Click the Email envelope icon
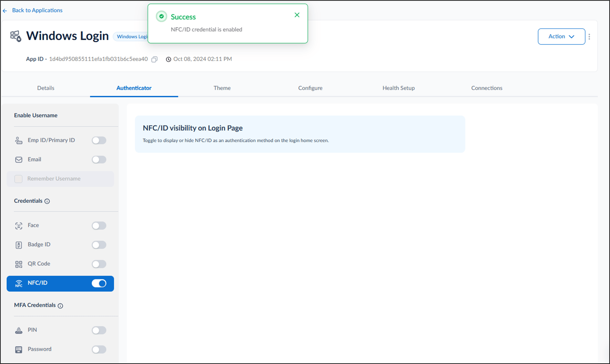This screenshot has height=364, width=610. (x=19, y=160)
